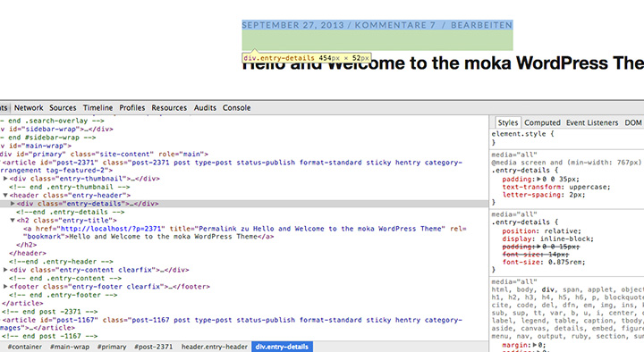Select the Styles sidebar tab
Viewport: 644px width, 352px height.
pyautogui.click(x=508, y=122)
